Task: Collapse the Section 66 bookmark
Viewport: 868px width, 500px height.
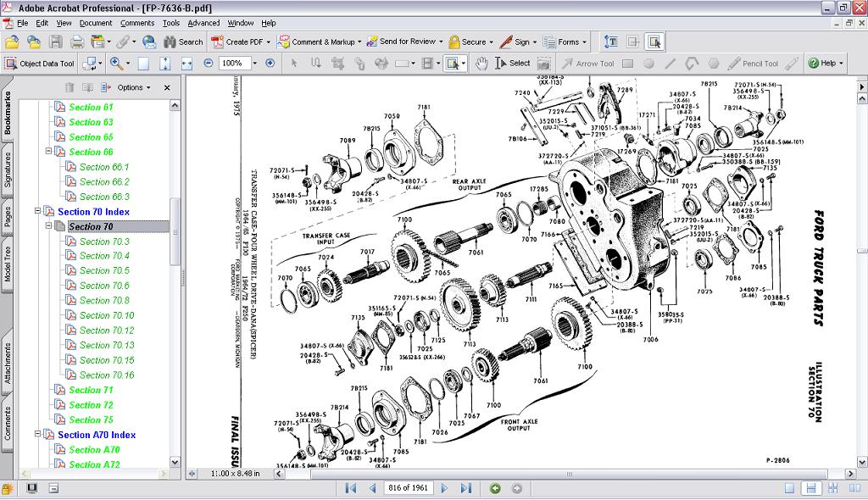Action: click(x=48, y=151)
